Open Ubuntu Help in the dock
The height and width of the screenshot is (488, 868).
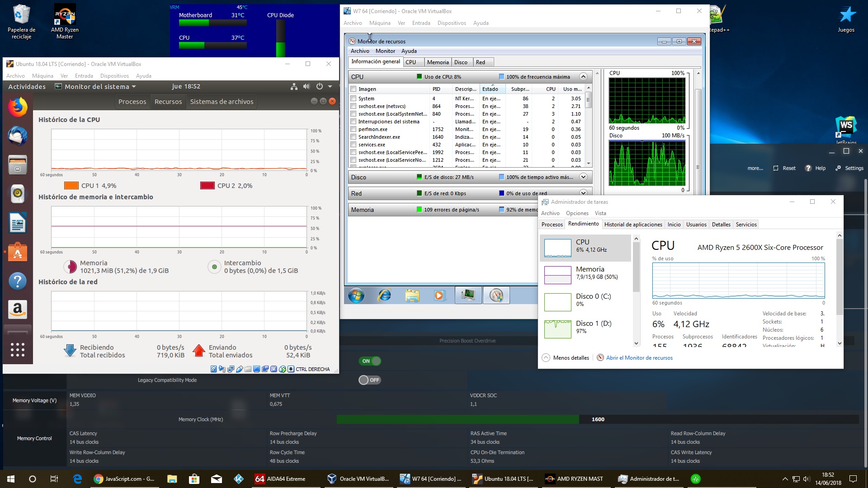[x=18, y=281]
